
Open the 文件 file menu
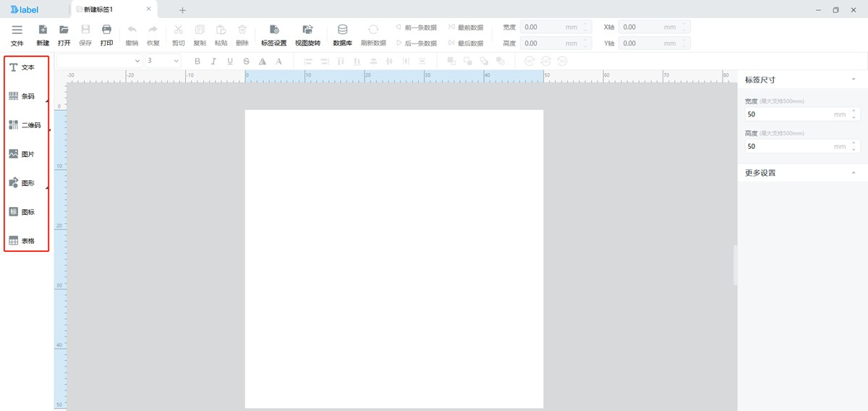pos(17,34)
